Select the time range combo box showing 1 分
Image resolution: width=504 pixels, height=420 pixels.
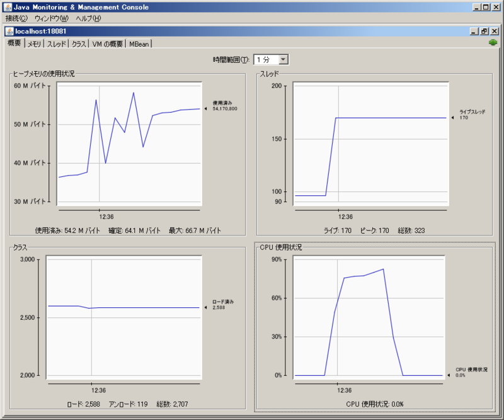271,59
